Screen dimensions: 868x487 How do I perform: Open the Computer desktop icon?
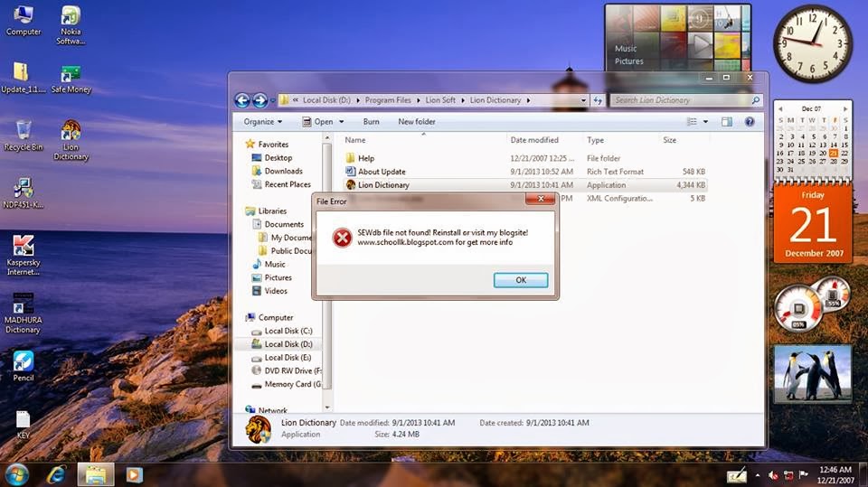coord(24,21)
